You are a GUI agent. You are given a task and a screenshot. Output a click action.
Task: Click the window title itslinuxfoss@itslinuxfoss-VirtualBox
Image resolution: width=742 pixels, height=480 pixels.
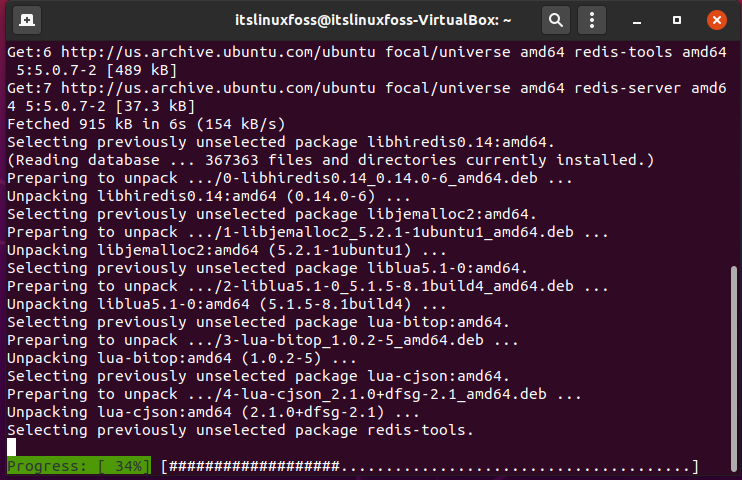pos(373,20)
